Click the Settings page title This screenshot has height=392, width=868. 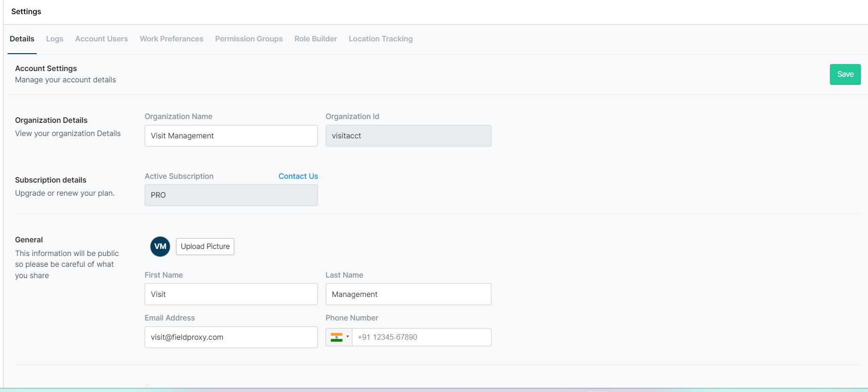(26, 11)
